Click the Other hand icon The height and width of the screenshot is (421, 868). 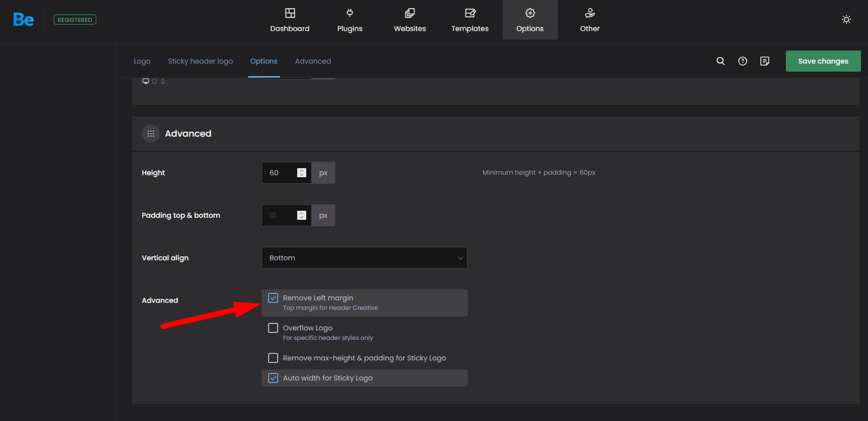590,13
